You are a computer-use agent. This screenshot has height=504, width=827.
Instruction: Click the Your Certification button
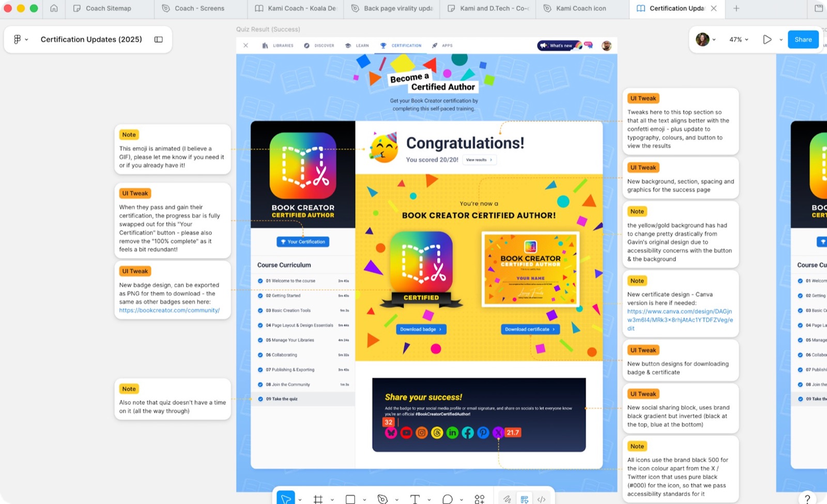[303, 242]
